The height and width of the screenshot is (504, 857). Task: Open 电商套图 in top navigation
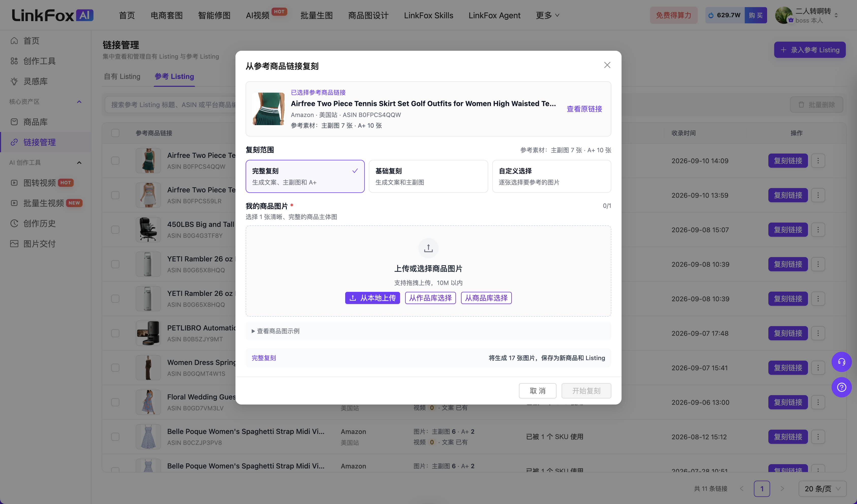166,15
